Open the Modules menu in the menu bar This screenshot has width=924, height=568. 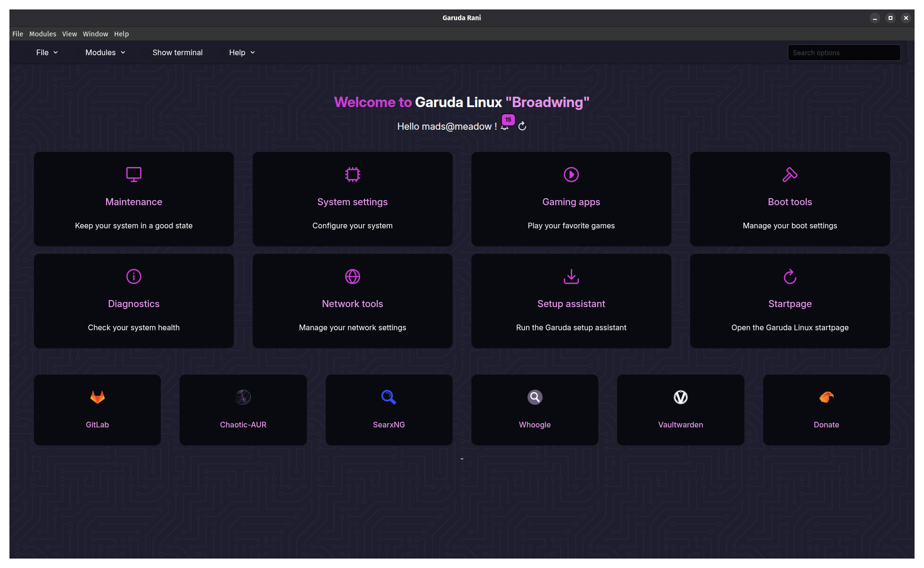(x=43, y=34)
